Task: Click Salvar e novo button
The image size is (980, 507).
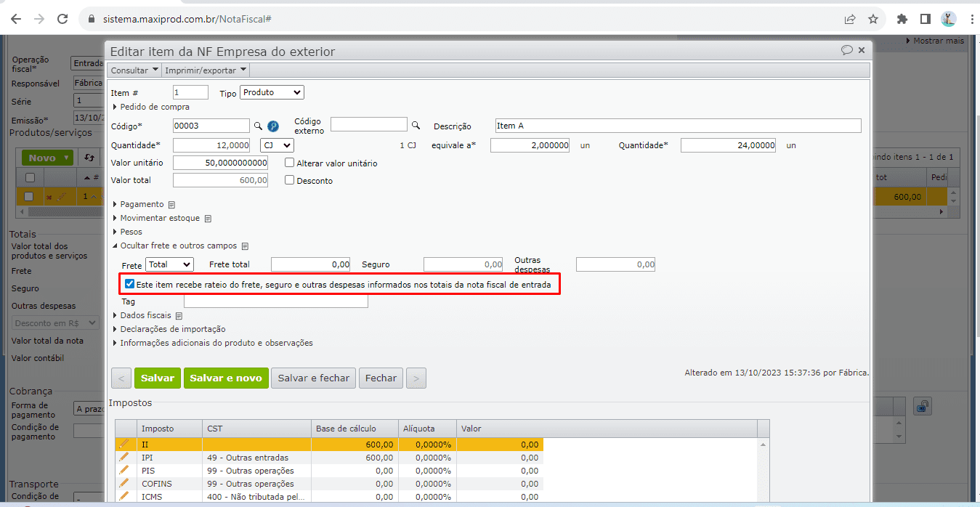Action: pyautogui.click(x=226, y=378)
